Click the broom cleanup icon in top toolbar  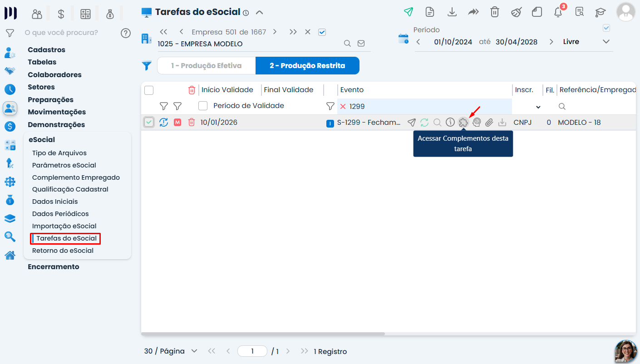click(x=516, y=12)
